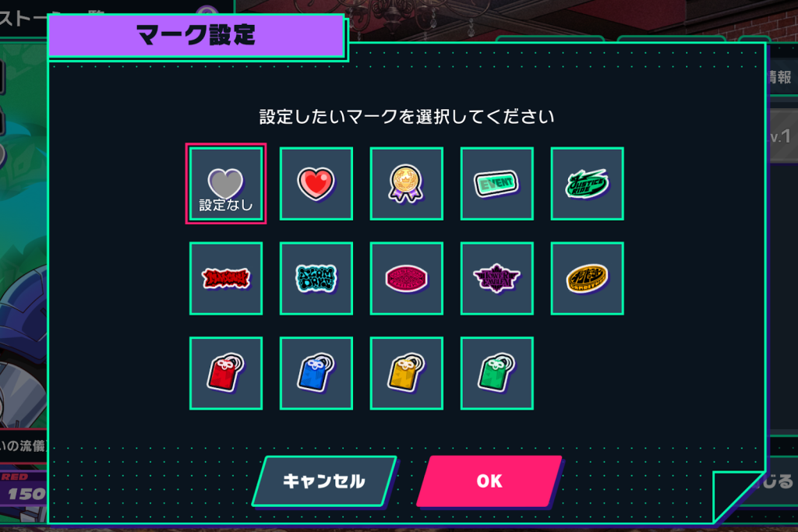The height and width of the screenshot is (532, 798).
Task: Select the gray heart '設定なし' mark
Action: coord(226,184)
